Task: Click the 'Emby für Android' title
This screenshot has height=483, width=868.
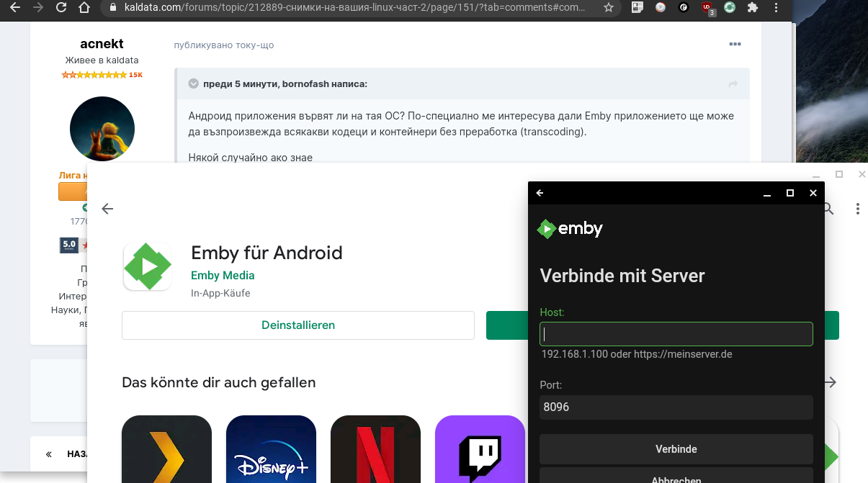Action: (x=267, y=253)
